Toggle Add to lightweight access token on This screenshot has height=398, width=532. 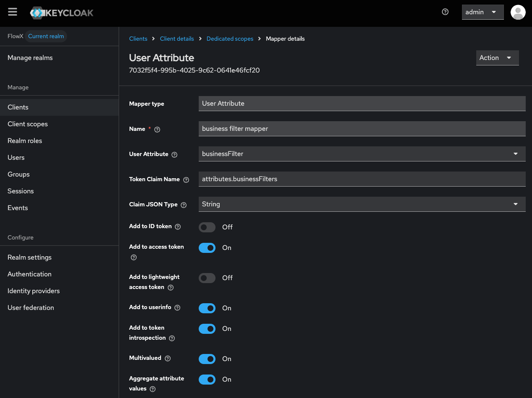coord(207,278)
